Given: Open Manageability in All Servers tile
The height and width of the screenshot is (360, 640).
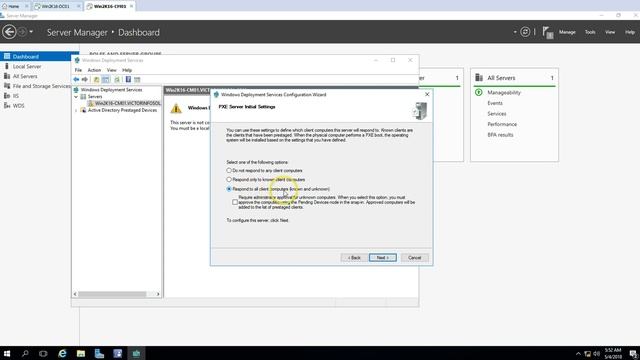Looking at the screenshot, I should tap(504, 93).
